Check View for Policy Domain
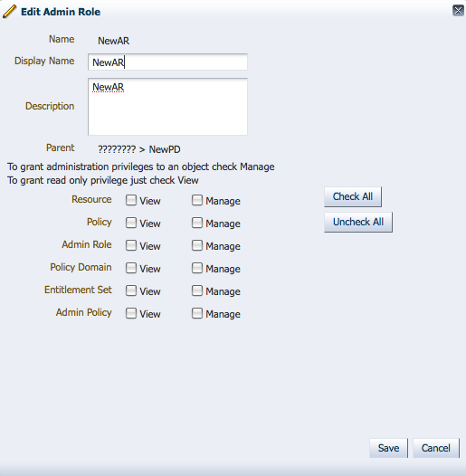Screen dimensions: 466x476 (x=131, y=268)
